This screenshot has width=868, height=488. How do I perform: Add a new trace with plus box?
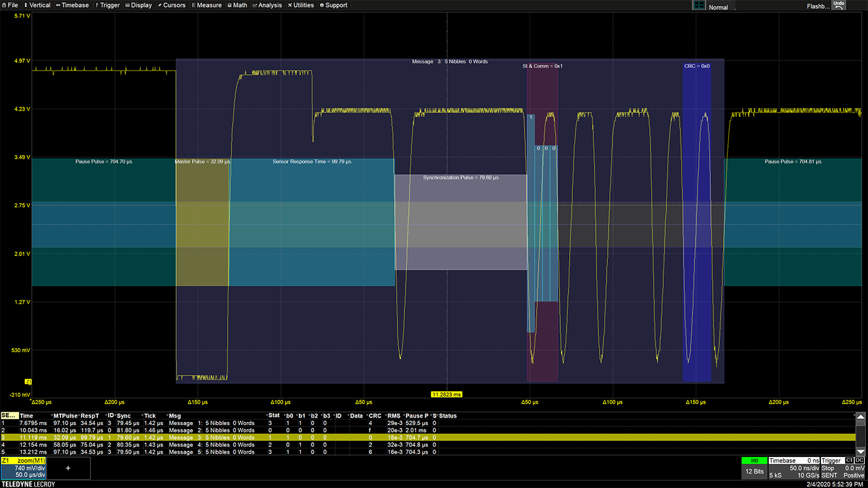tap(68, 468)
